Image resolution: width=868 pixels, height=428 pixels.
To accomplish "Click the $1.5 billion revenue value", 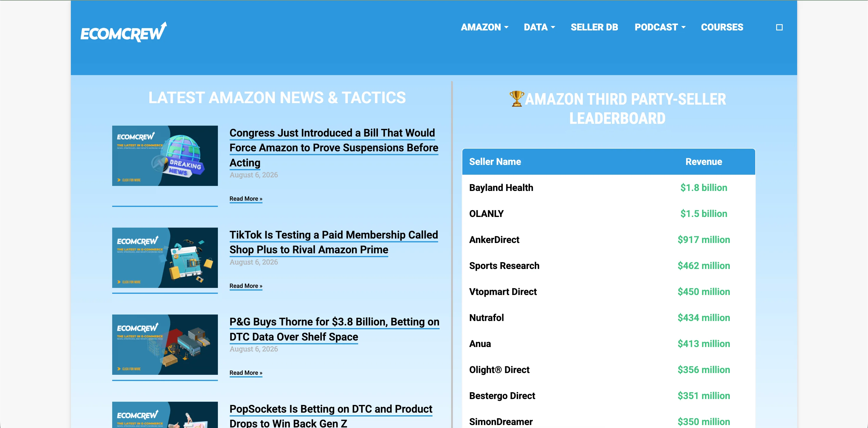I will pyautogui.click(x=704, y=213).
